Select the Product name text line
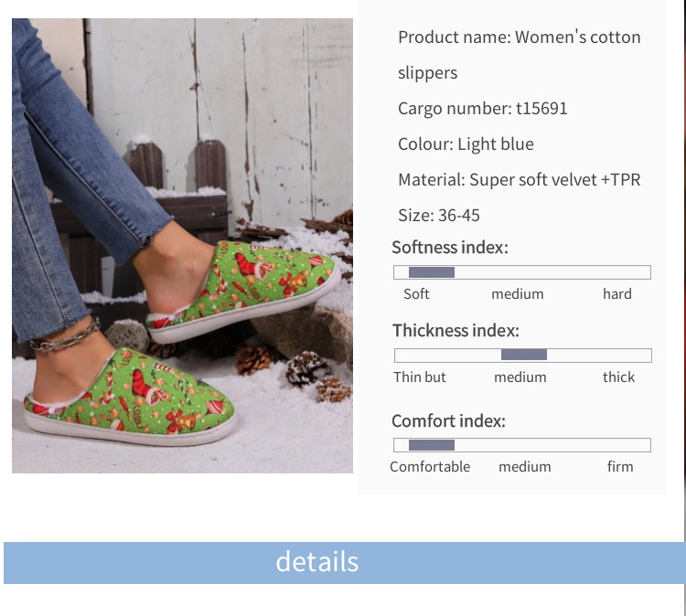This screenshot has height=616, width=686. click(x=519, y=37)
